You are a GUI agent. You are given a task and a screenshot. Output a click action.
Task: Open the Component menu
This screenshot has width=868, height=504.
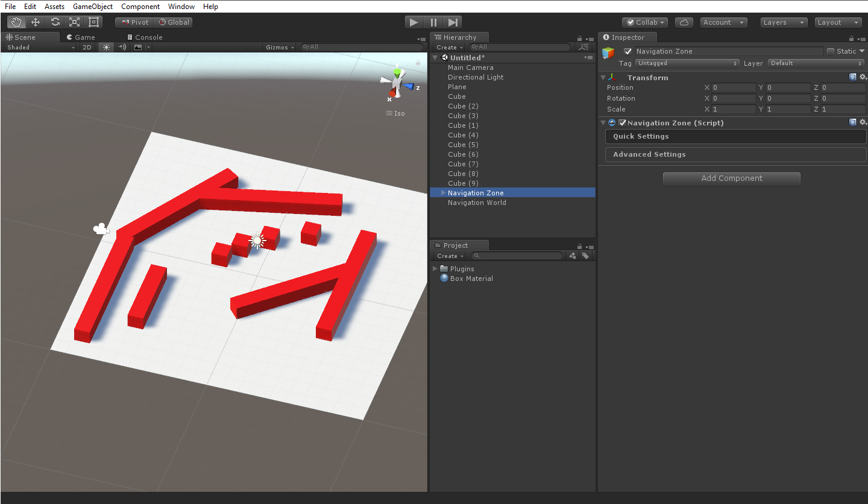pos(140,7)
